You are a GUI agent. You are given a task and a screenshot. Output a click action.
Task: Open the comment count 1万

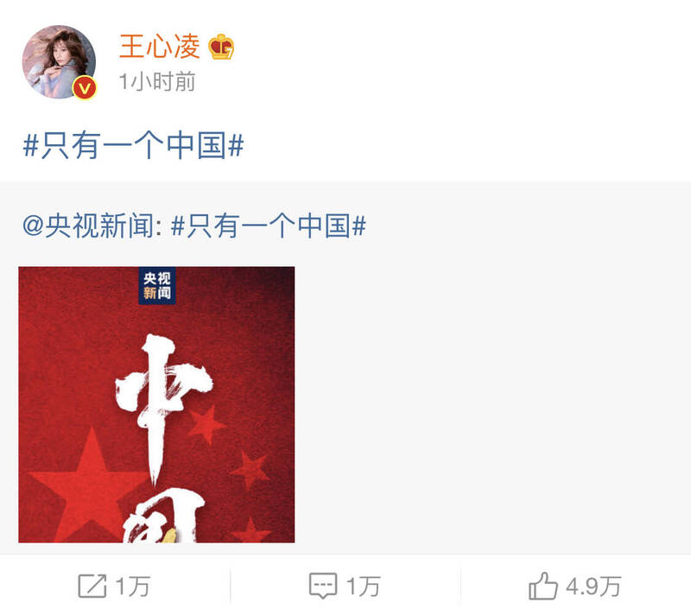click(363, 587)
